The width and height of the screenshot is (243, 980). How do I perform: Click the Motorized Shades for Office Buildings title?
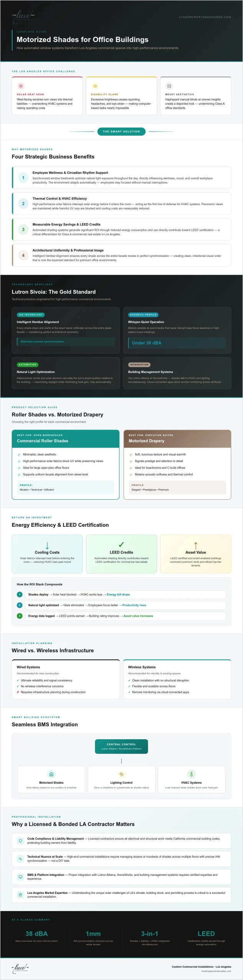[x=82, y=39]
